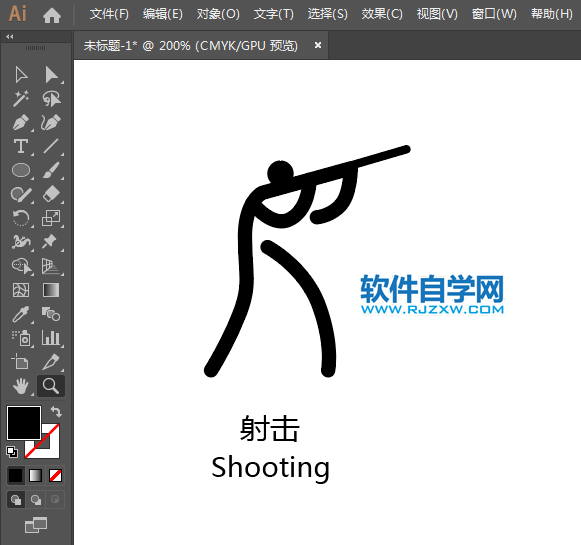The width and height of the screenshot is (581, 545).
Task: Swap fill and stroke colors arrow
Action: (56, 411)
